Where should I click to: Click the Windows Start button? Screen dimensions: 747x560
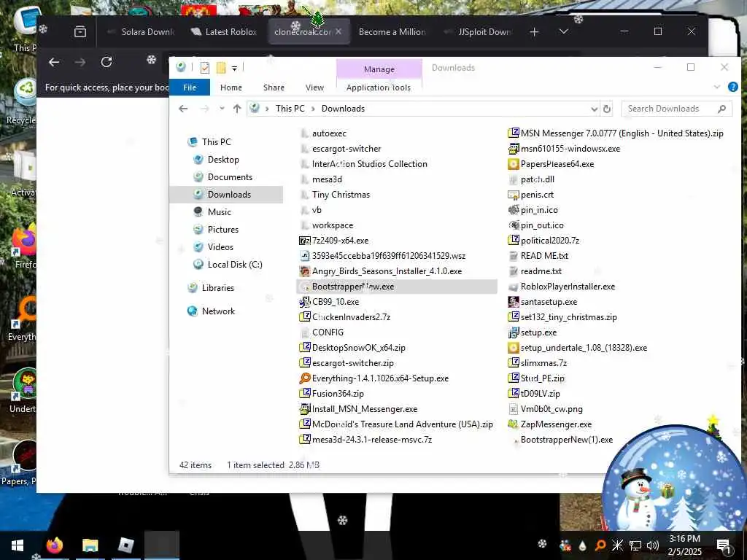[x=18, y=545]
